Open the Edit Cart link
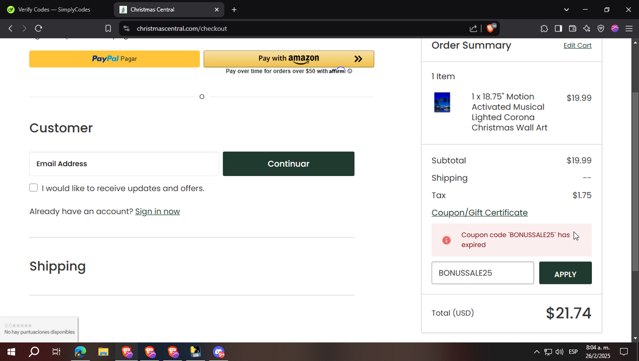Image resolution: width=639 pixels, height=361 pixels. (x=577, y=46)
